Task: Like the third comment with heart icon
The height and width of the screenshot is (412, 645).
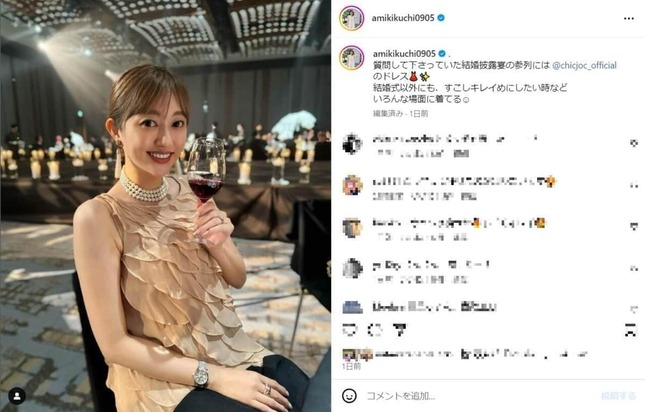Action: click(634, 227)
